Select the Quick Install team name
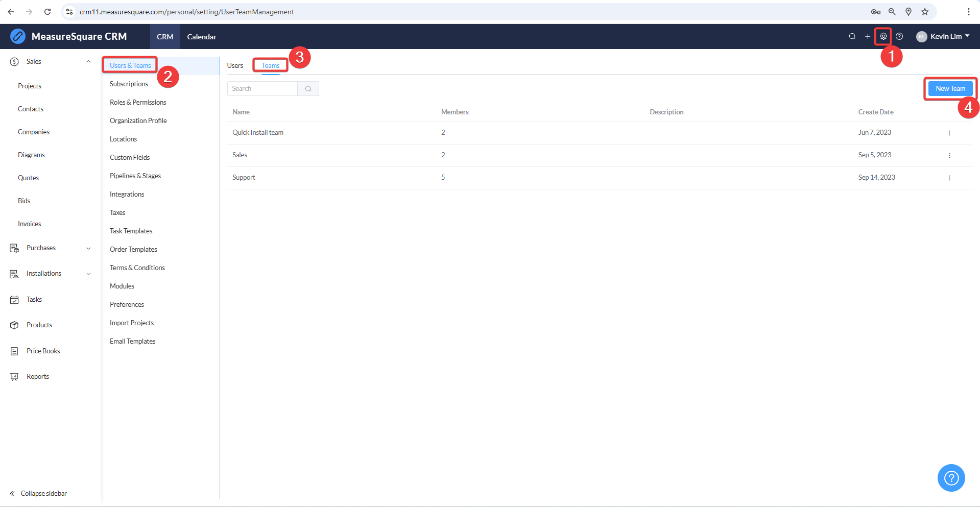980x507 pixels. click(258, 132)
